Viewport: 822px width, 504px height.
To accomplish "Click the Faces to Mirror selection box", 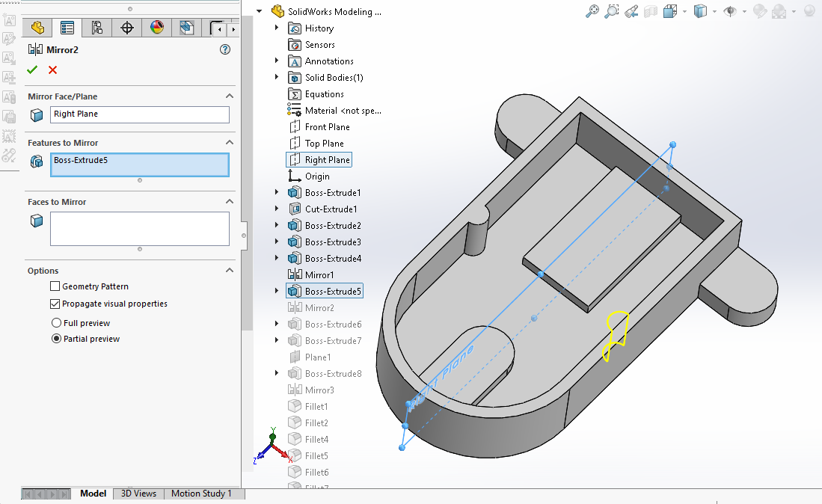I will coord(139,228).
